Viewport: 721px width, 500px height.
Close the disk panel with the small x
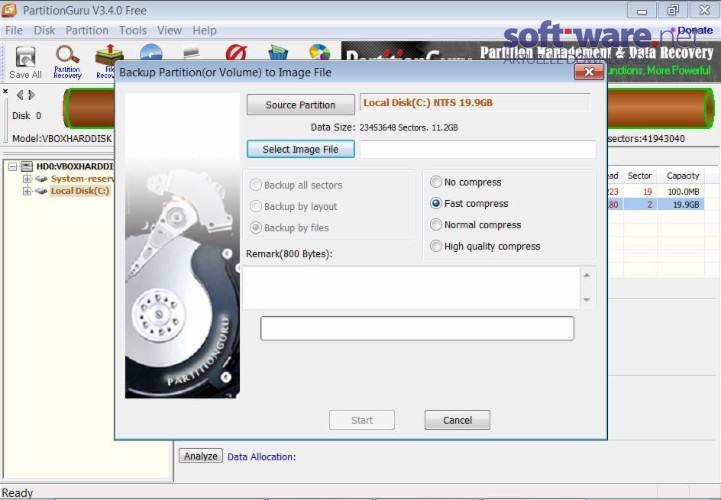(6, 91)
